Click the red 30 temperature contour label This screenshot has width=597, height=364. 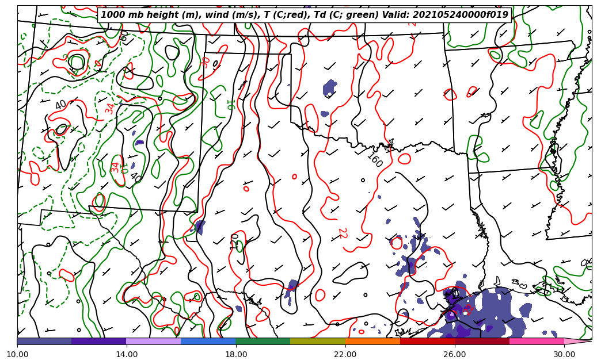pos(206,62)
